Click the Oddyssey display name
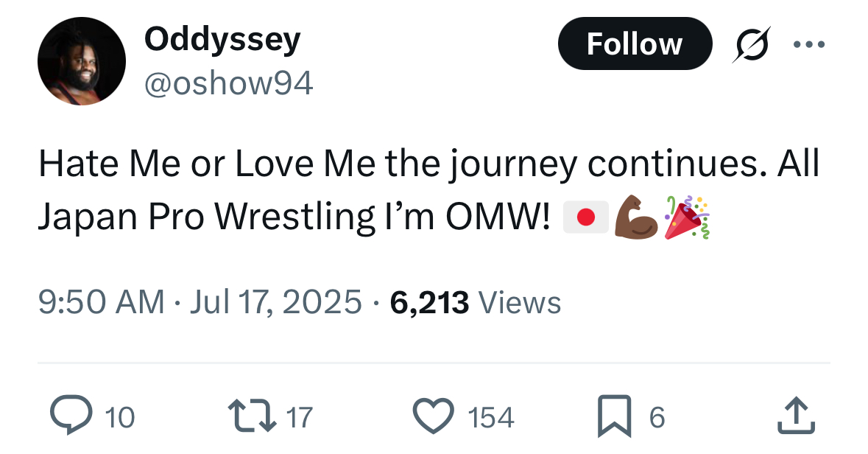The width and height of the screenshot is (868, 454). (222, 38)
